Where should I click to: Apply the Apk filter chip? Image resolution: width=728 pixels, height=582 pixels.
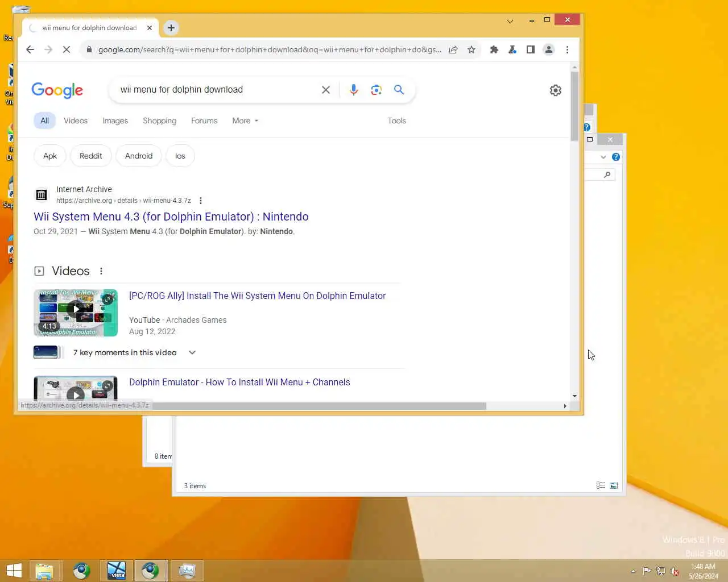pyautogui.click(x=50, y=156)
